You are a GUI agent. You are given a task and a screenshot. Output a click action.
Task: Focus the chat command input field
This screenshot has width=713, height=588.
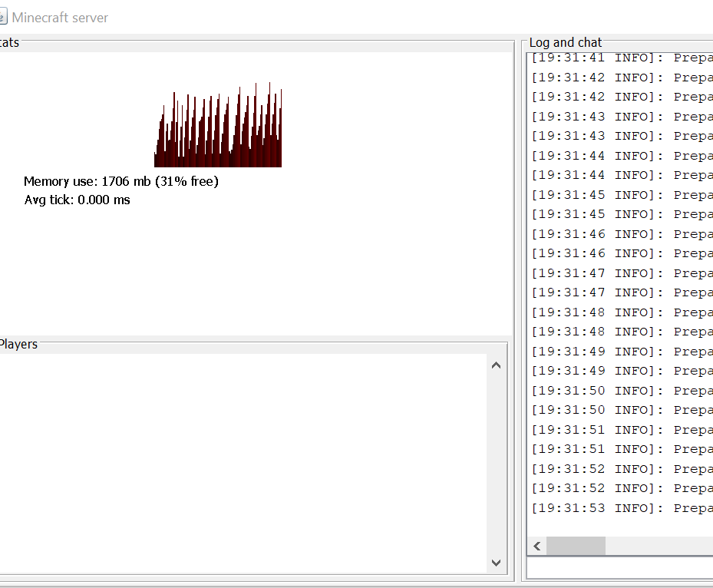click(x=620, y=567)
